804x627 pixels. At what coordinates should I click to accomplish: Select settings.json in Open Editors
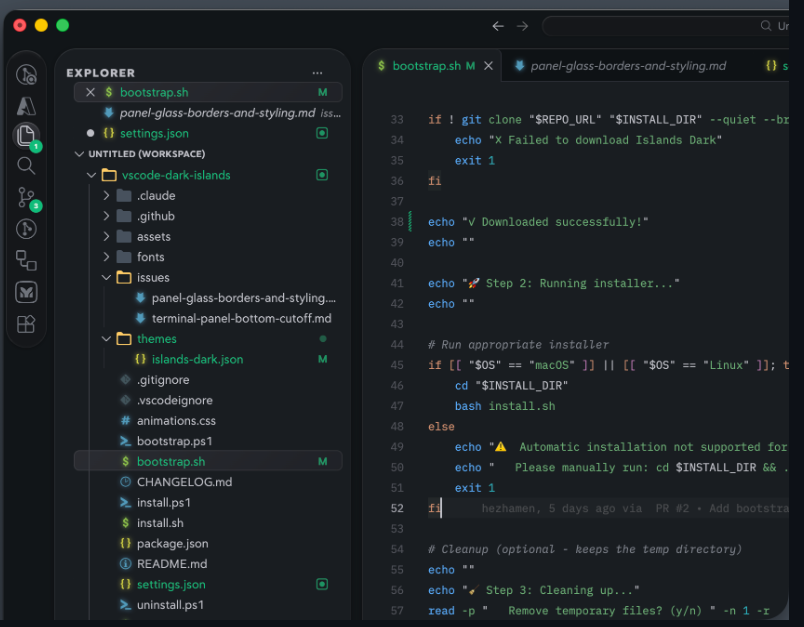[x=208, y=133]
